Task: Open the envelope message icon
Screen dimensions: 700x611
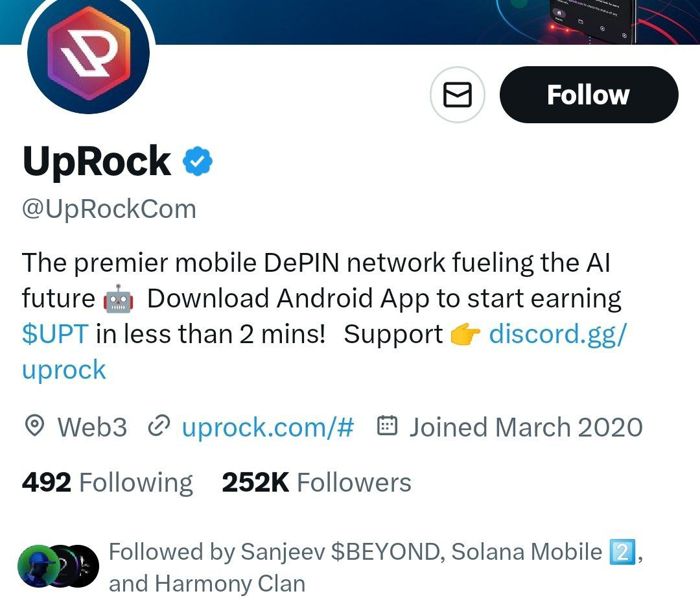Action: coord(457,95)
